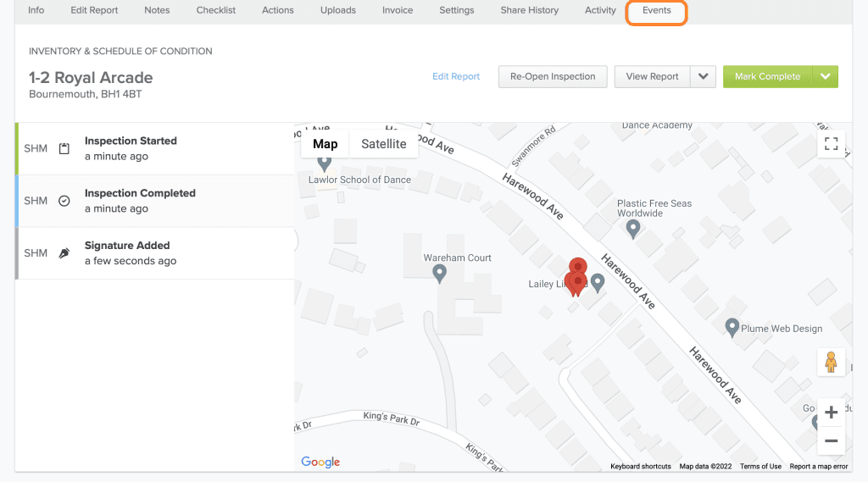Switch to the Uploads tab
Image resolution: width=868 pixels, height=482 pixels.
click(x=337, y=10)
